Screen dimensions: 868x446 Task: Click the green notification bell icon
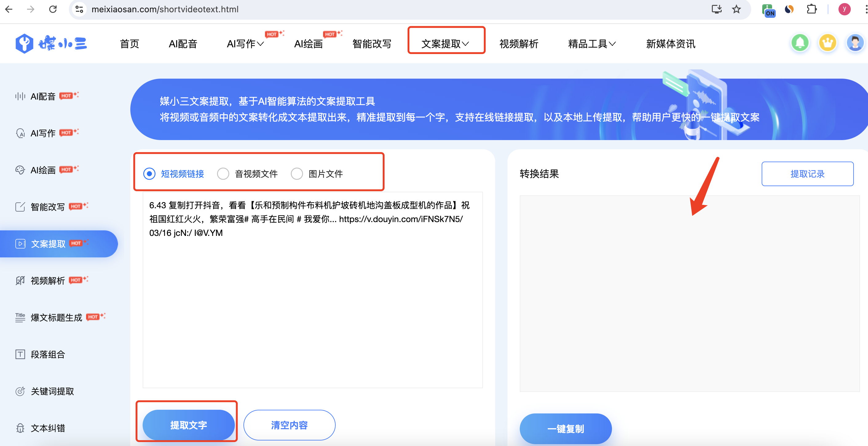click(x=799, y=43)
